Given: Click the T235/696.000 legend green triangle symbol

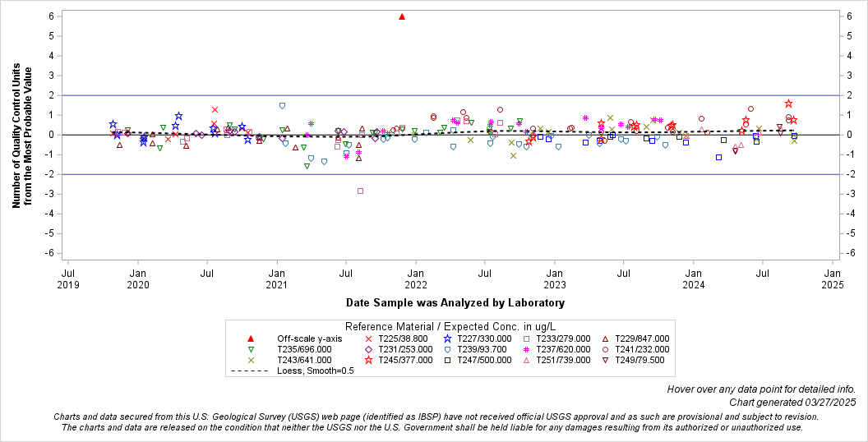Looking at the screenshot, I should (251, 350).
